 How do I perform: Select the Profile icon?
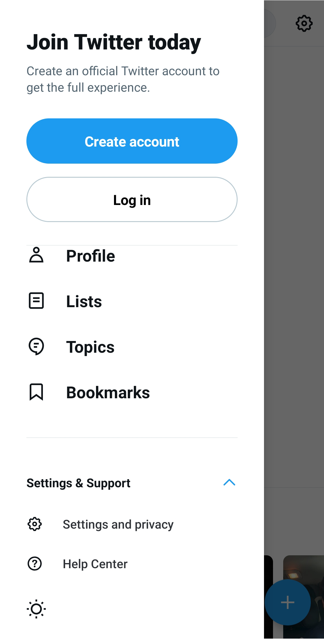[x=36, y=256]
